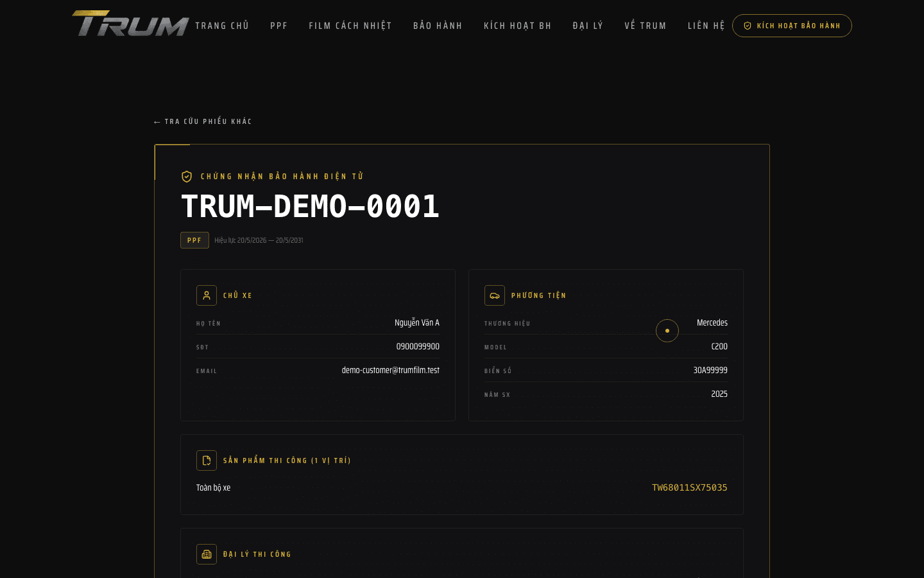Image resolution: width=924 pixels, height=578 pixels.
Task: Navigate to Kích hoạt BH
Action: [518, 26]
